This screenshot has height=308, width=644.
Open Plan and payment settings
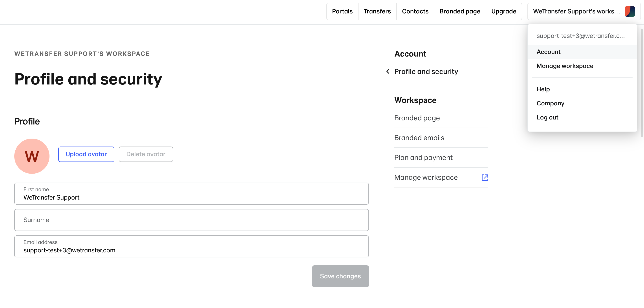click(423, 157)
